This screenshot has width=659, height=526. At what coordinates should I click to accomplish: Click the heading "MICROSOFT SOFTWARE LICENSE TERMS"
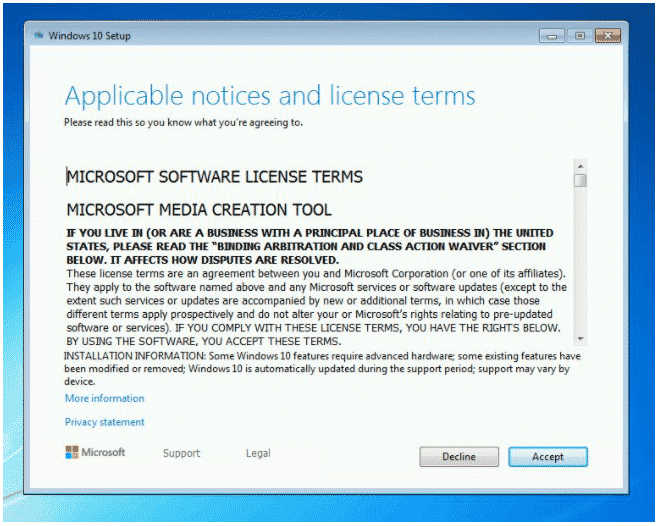(215, 177)
